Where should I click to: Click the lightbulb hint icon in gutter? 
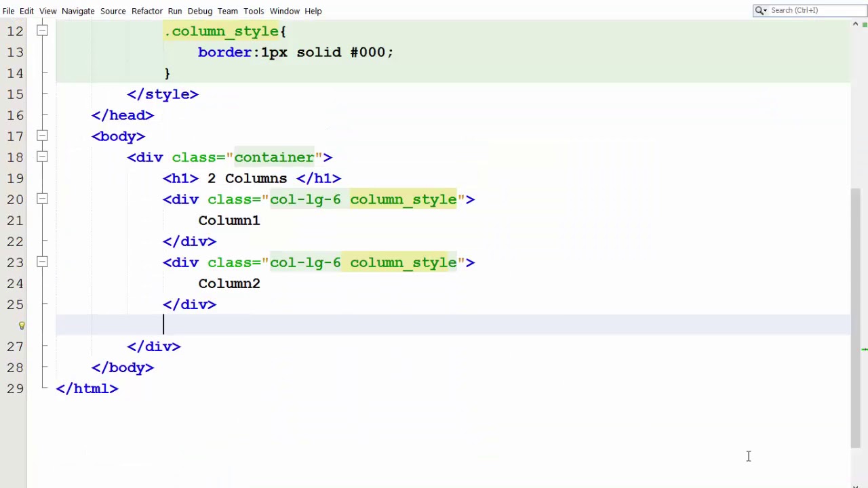[x=22, y=325]
